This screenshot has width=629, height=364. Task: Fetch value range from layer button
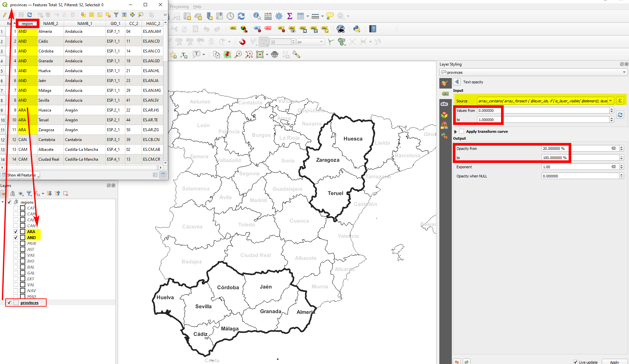tap(620, 115)
